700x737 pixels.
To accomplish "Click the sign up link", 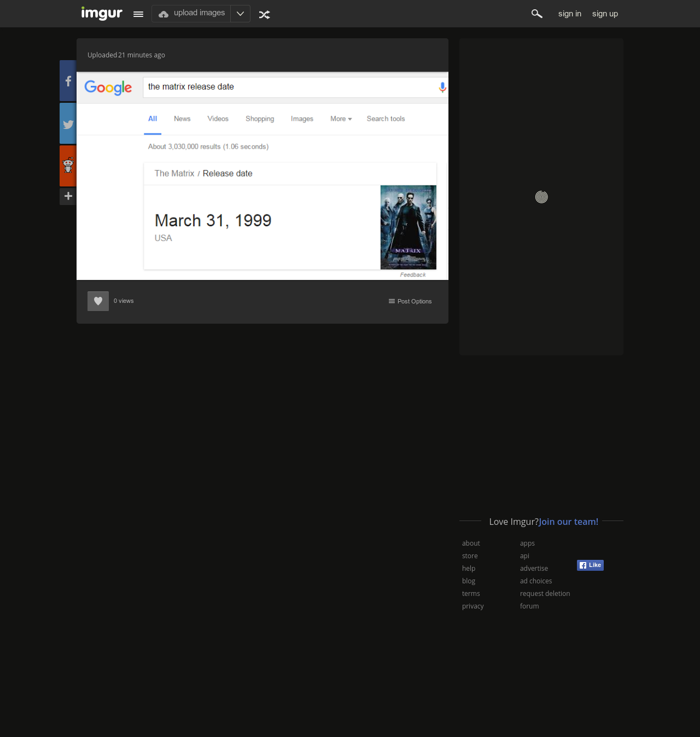I will (605, 14).
